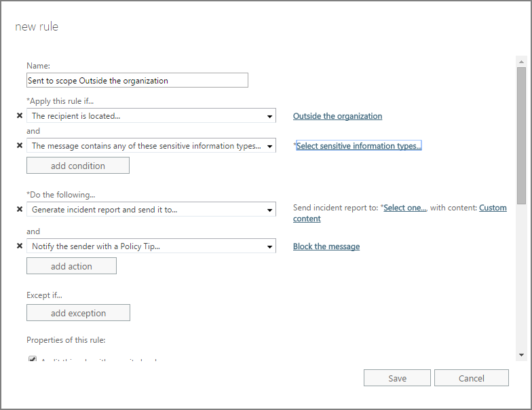Click the scrollbar up arrow
Image resolution: width=532 pixels, height=410 pixels.
(x=521, y=62)
